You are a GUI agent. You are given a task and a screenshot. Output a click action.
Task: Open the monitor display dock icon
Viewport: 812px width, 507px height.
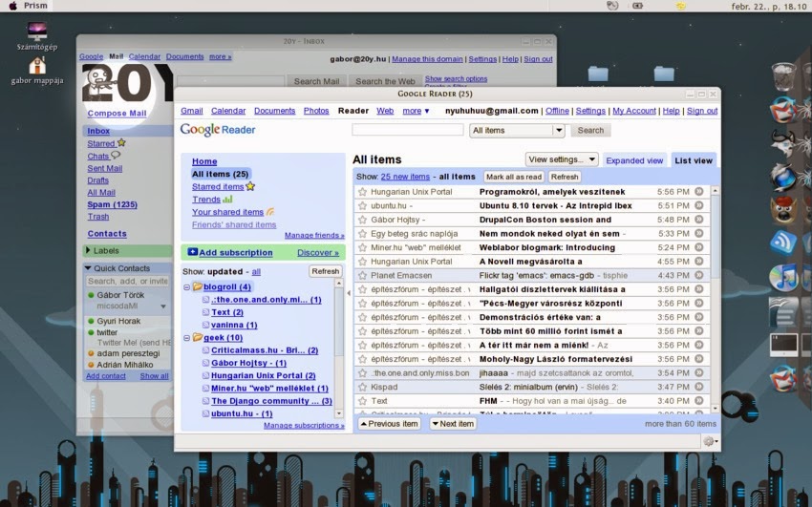[783, 345]
